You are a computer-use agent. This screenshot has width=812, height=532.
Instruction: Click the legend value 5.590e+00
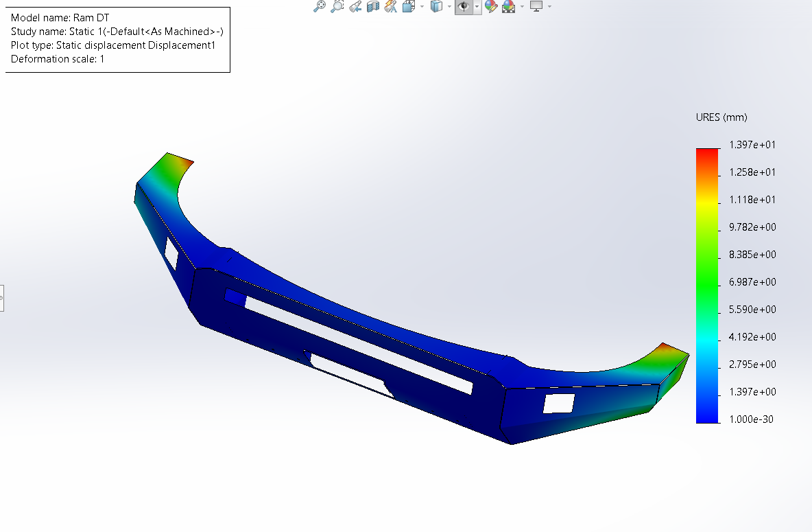click(752, 310)
